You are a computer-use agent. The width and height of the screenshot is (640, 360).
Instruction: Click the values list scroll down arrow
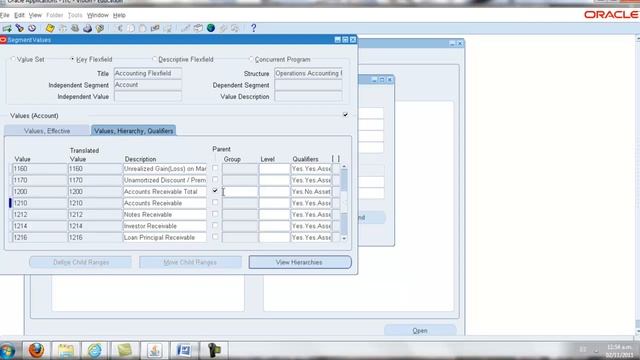344,238
